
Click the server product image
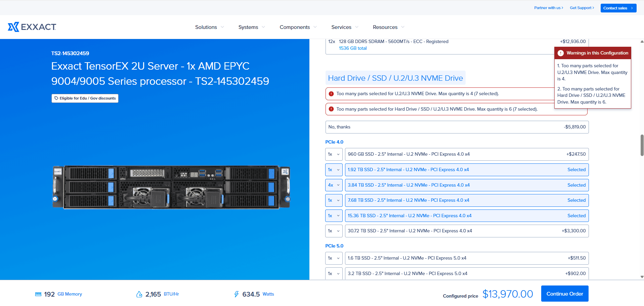coord(171,187)
